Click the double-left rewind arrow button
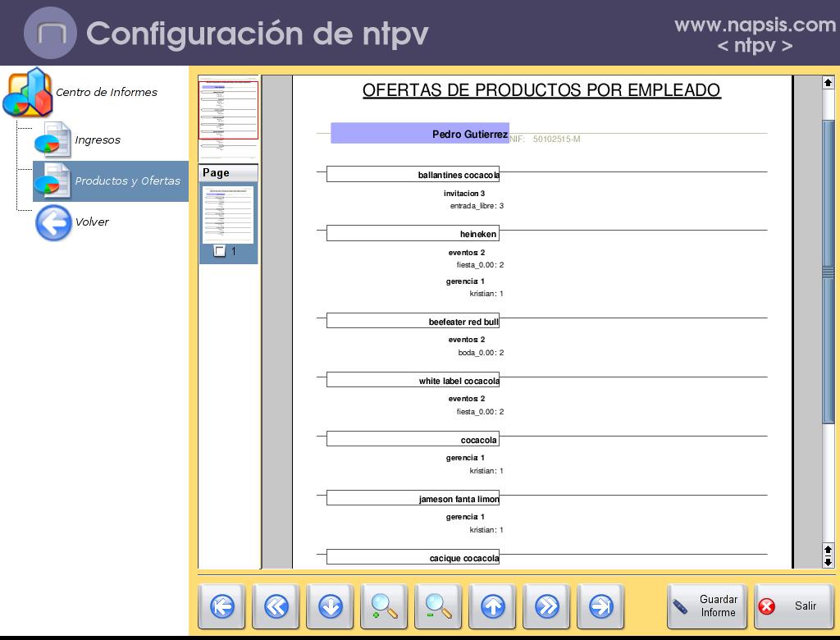The height and width of the screenshot is (640, 840). click(276, 606)
